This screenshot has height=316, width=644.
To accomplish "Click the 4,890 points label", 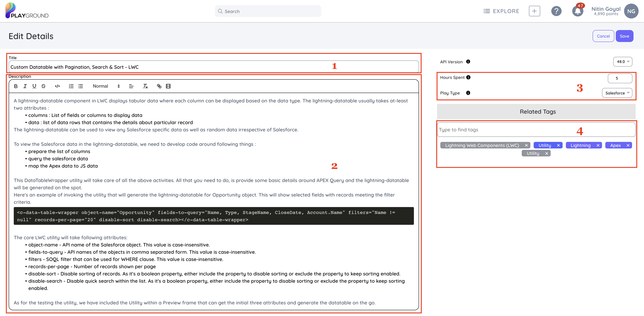I will (606, 14).
